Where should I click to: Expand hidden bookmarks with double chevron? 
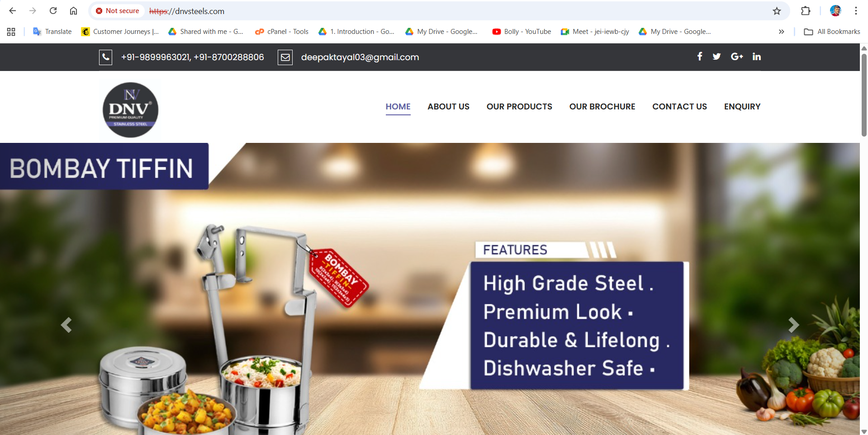coord(781,32)
